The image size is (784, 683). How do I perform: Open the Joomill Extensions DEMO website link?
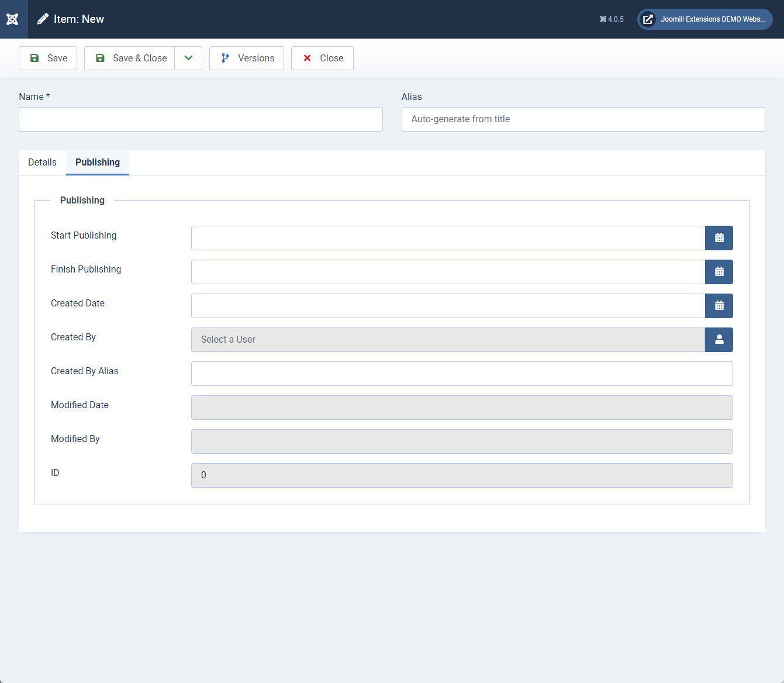coord(704,19)
